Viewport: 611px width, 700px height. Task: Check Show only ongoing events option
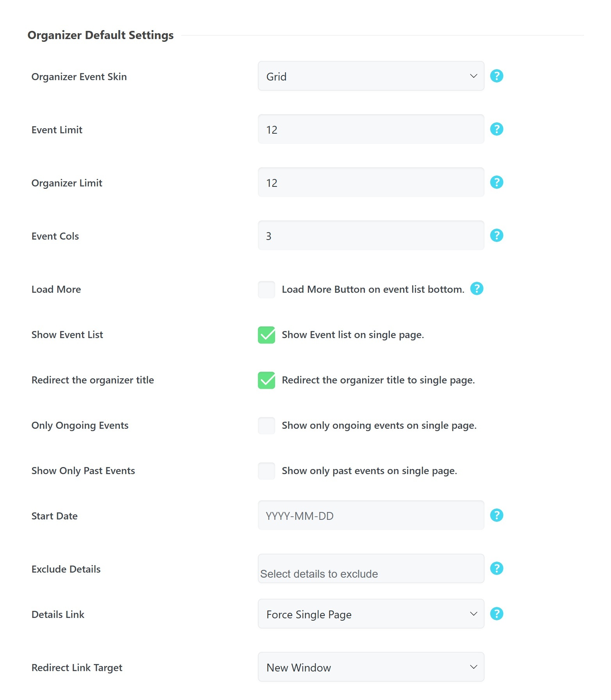pos(266,426)
